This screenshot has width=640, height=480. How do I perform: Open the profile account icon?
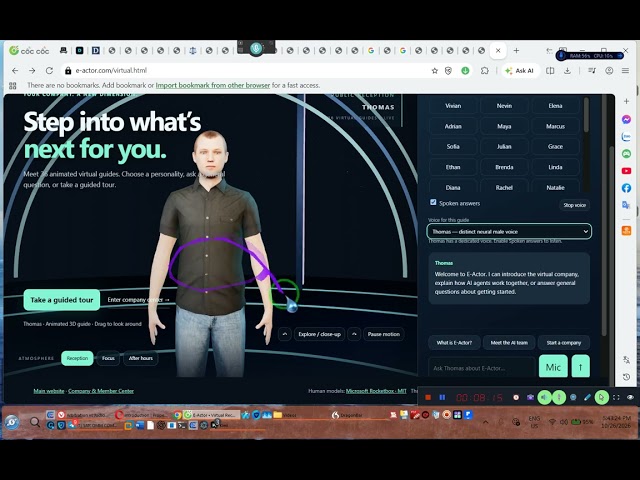[x=609, y=71]
